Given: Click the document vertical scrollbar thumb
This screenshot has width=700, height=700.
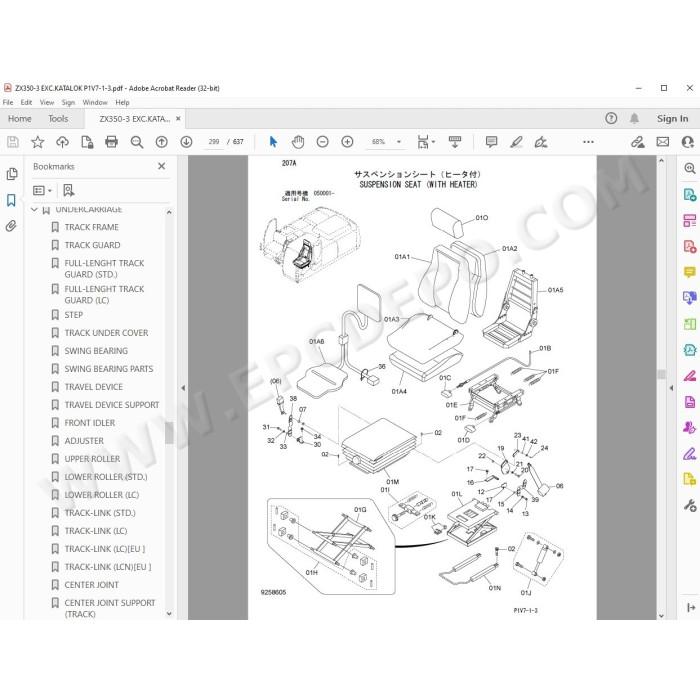Looking at the screenshot, I should [x=662, y=374].
